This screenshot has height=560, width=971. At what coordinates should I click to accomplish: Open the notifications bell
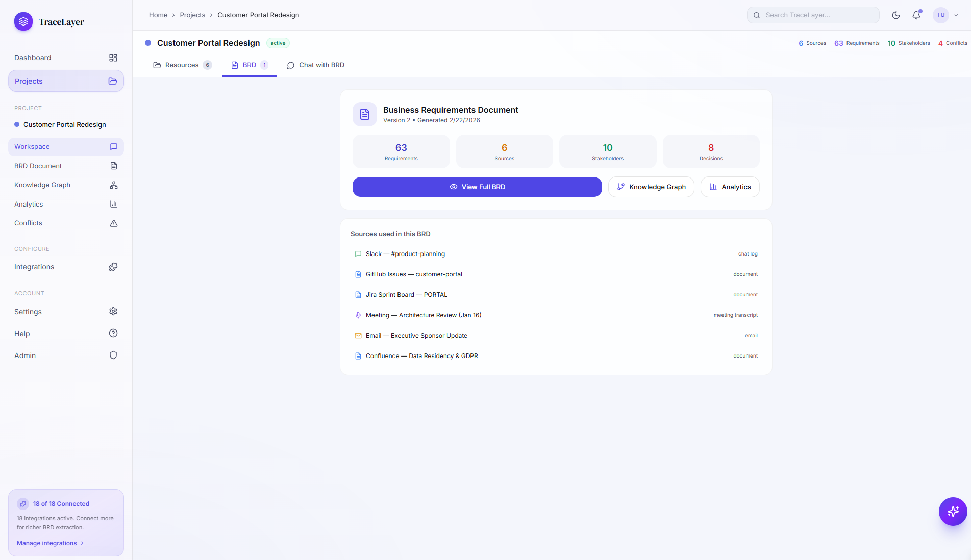tap(916, 15)
